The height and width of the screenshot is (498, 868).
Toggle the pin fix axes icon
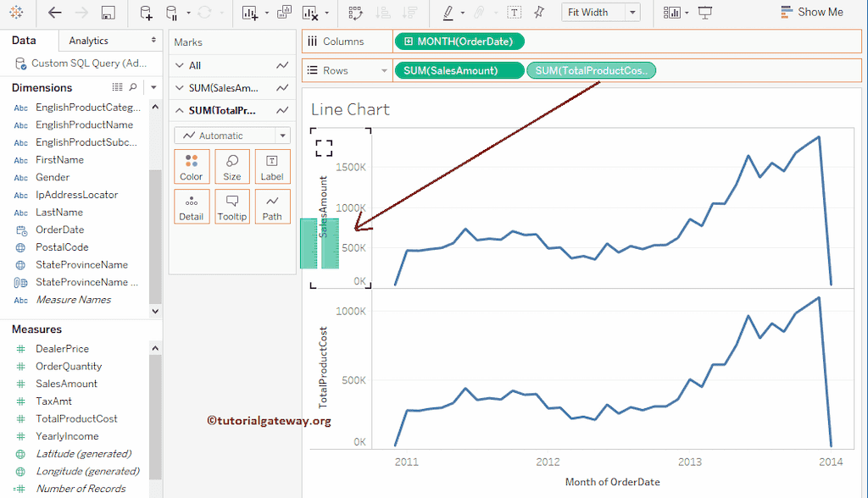coord(539,13)
